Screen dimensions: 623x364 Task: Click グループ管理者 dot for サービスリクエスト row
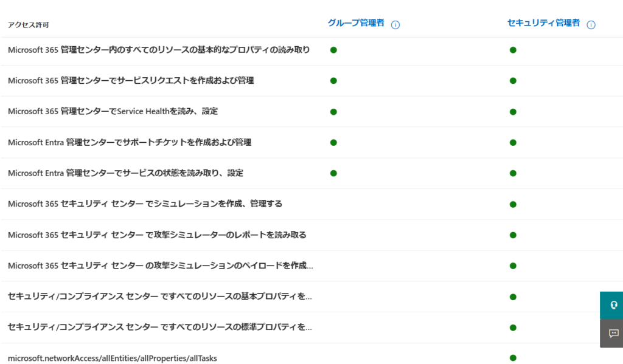click(333, 81)
